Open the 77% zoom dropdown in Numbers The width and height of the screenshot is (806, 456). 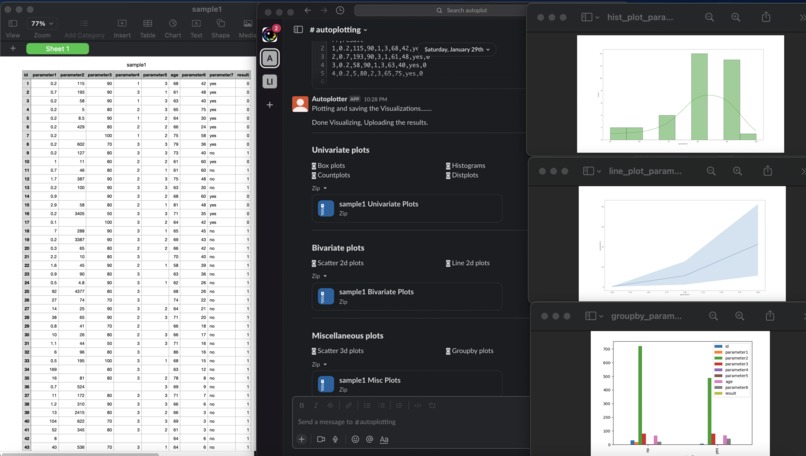coord(42,24)
